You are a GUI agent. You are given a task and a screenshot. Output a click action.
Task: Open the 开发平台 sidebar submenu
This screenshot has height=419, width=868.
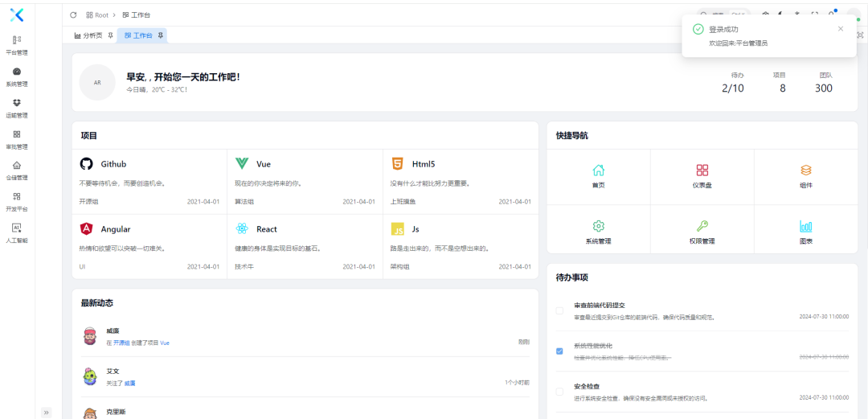pos(17,201)
